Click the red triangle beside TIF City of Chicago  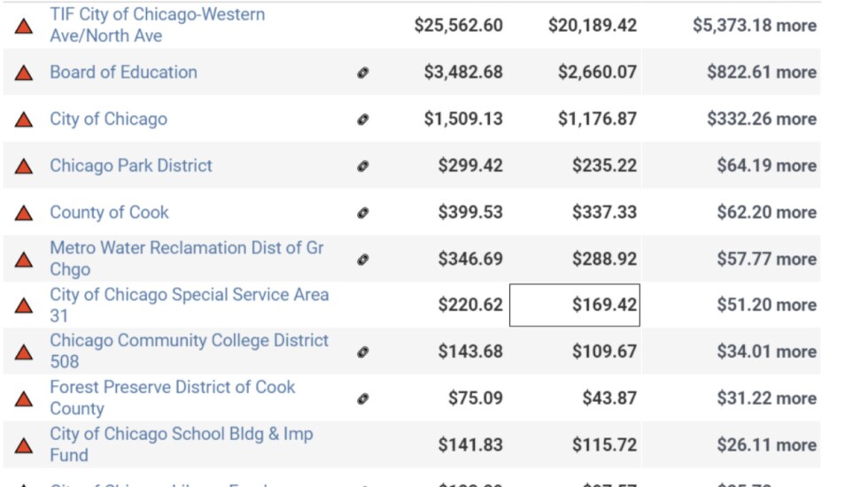pyautogui.click(x=25, y=26)
